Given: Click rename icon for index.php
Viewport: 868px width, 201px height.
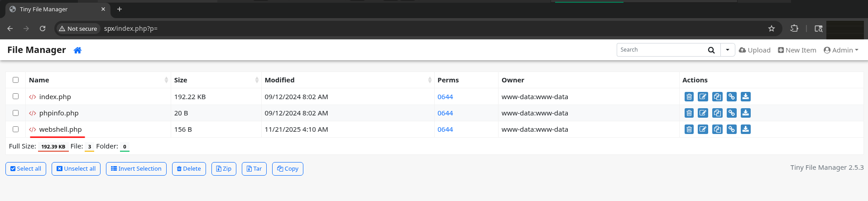Looking at the screenshot, I should coord(703,96).
